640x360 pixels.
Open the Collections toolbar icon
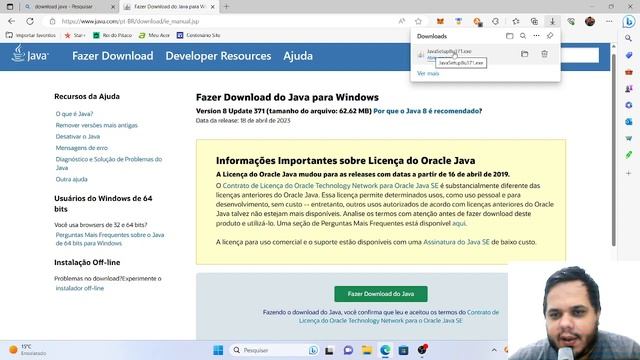(534, 21)
